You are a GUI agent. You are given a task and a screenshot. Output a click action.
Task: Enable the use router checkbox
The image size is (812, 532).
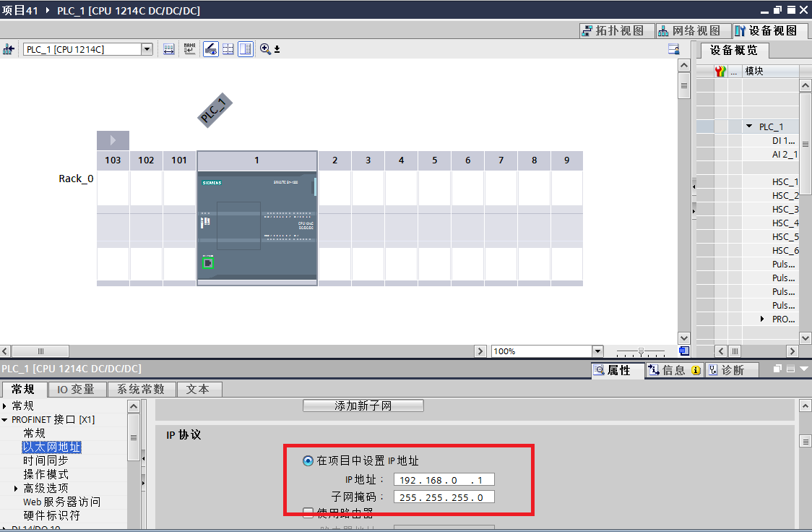(308, 513)
